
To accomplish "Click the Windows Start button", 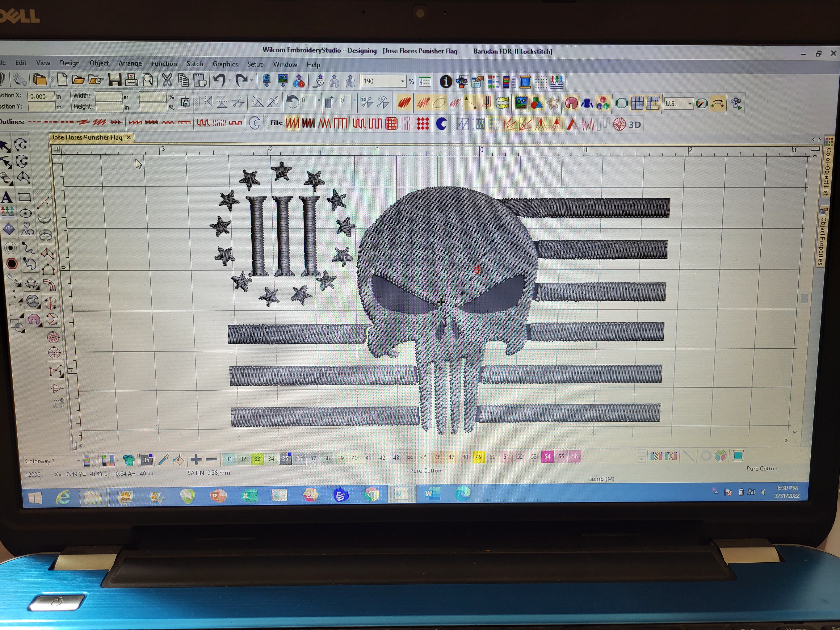I will [35, 498].
